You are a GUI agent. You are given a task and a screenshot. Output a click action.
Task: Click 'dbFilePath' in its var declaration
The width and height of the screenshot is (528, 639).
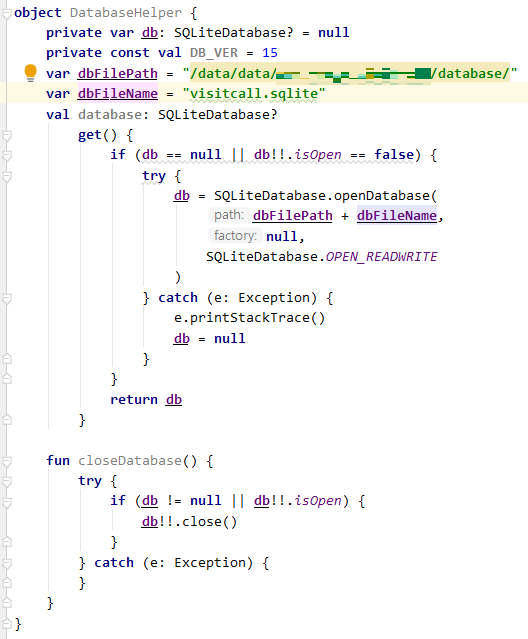tap(118, 73)
